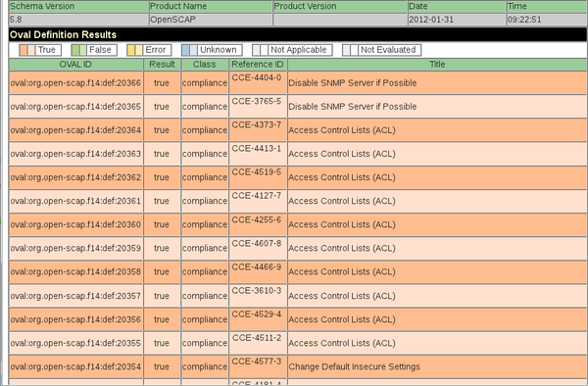
Task: Select reference ID CCE-4529-4
Action: pyautogui.click(x=257, y=314)
